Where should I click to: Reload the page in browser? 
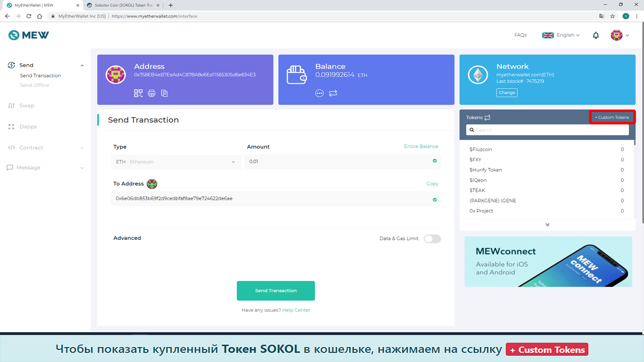pos(29,16)
